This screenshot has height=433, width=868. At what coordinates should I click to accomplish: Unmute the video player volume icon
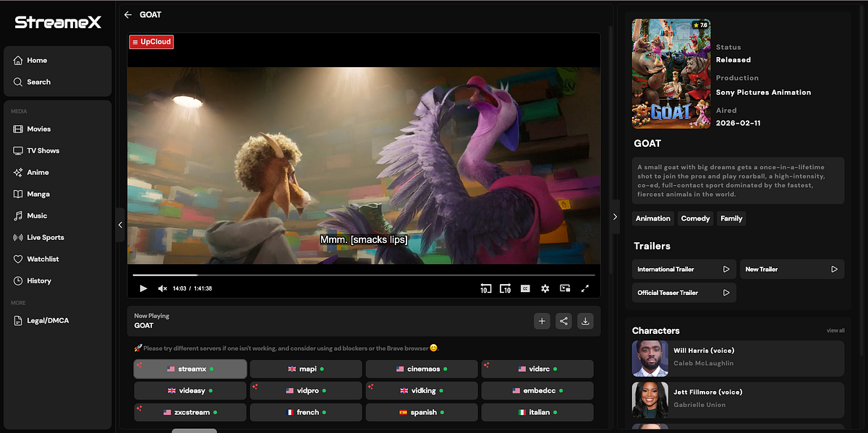(163, 288)
